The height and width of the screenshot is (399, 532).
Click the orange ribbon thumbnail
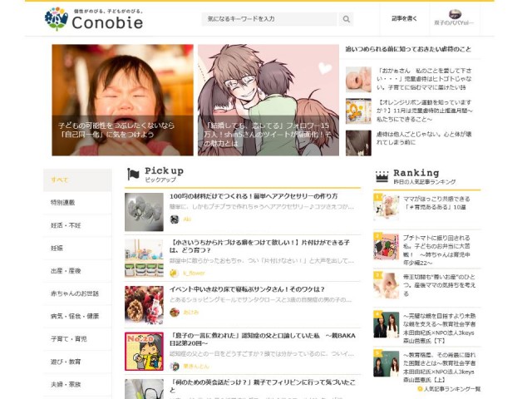click(358, 111)
